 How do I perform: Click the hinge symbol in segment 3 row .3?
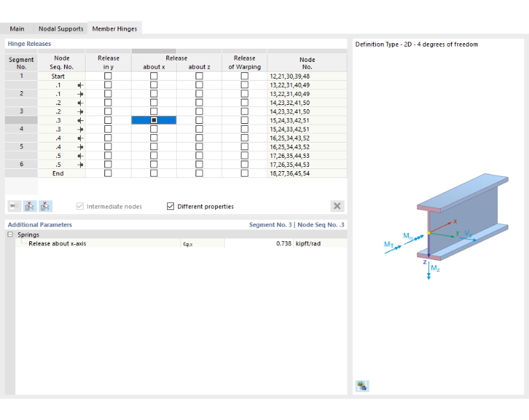click(x=80, y=120)
